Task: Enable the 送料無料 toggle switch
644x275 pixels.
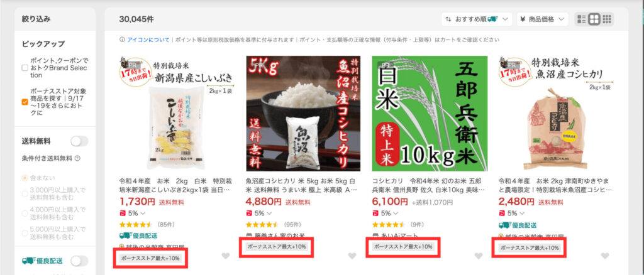Action: [x=79, y=141]
